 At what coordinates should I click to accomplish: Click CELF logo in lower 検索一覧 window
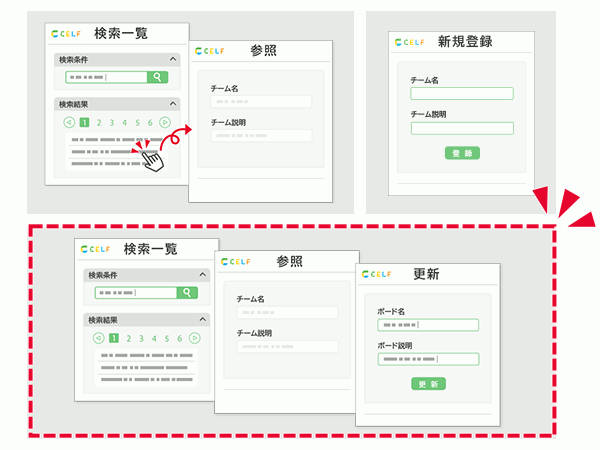click(95, 249)
